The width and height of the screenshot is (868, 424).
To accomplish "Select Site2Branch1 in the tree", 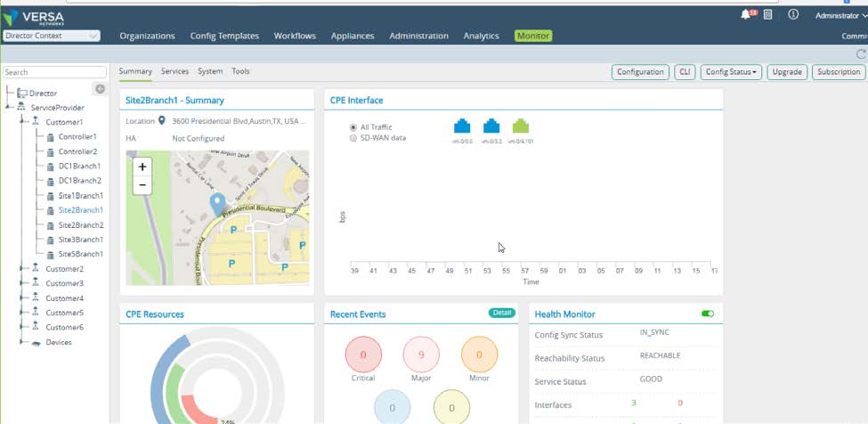I will pos(81,210).
